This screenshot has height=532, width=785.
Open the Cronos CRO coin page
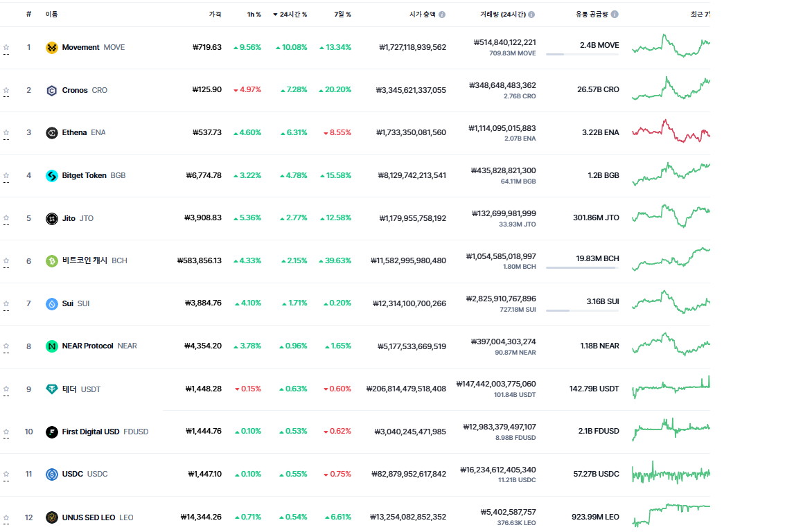[85, 91]
